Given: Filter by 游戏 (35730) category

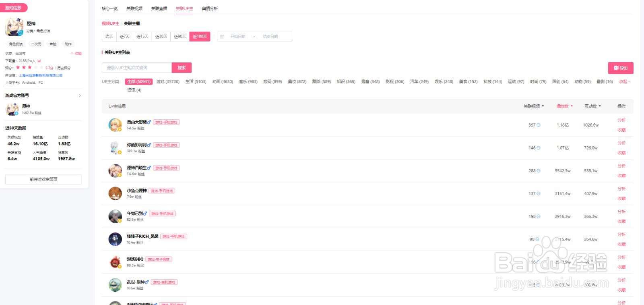Looking at the screenshot, I should pos(168,81).
